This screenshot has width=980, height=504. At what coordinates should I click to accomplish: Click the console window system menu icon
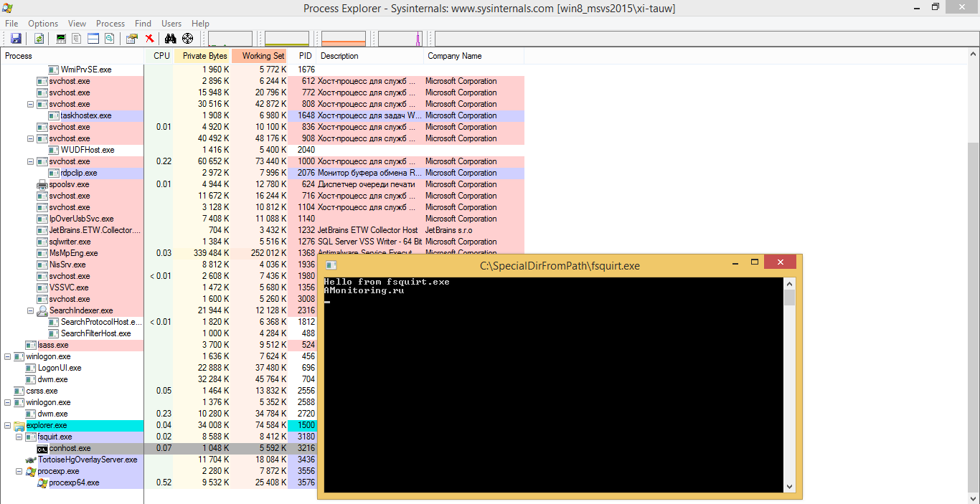[331, 265]
